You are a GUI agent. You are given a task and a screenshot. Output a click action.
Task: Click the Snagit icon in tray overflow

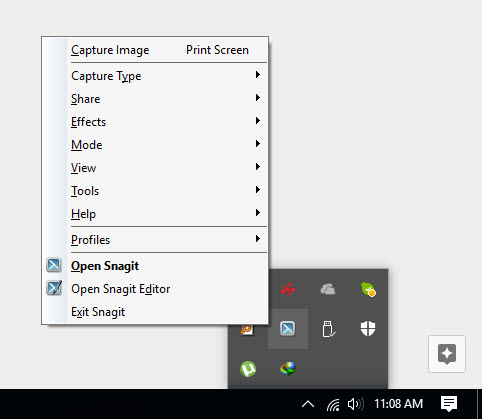click(x=288, y=328)
